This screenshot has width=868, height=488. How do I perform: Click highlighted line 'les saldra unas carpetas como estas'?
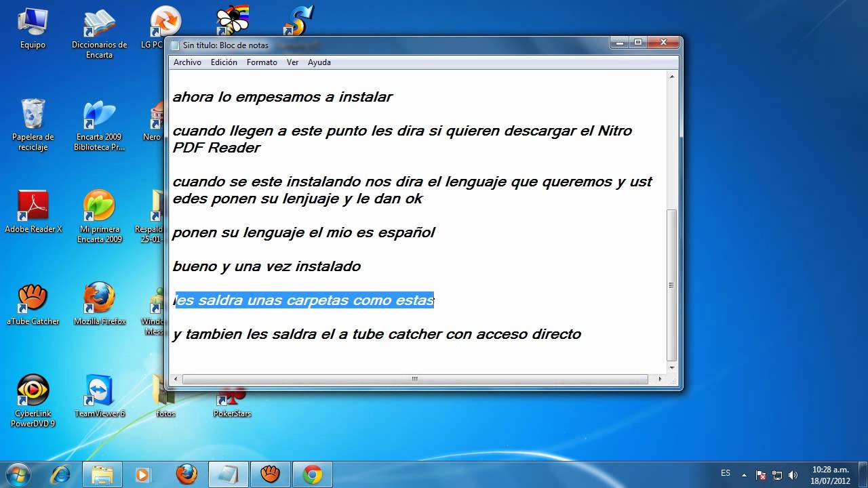[x=304, y=300]
